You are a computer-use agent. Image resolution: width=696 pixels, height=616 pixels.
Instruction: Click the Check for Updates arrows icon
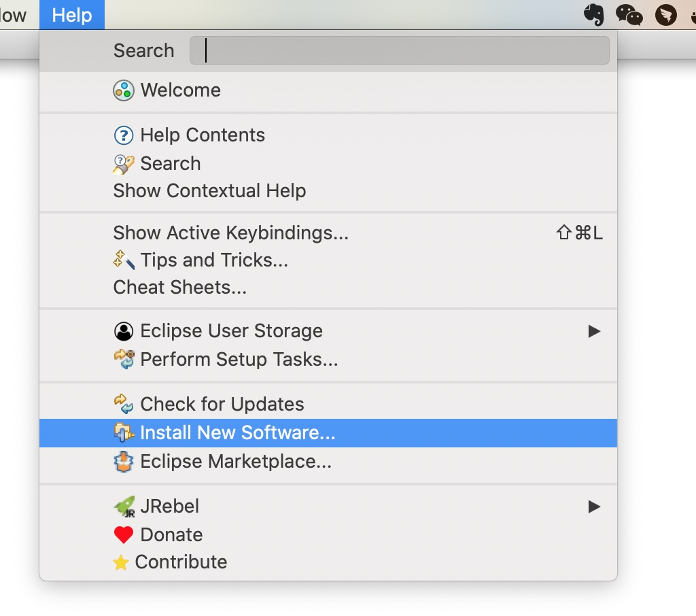click(x=123, y=404)
